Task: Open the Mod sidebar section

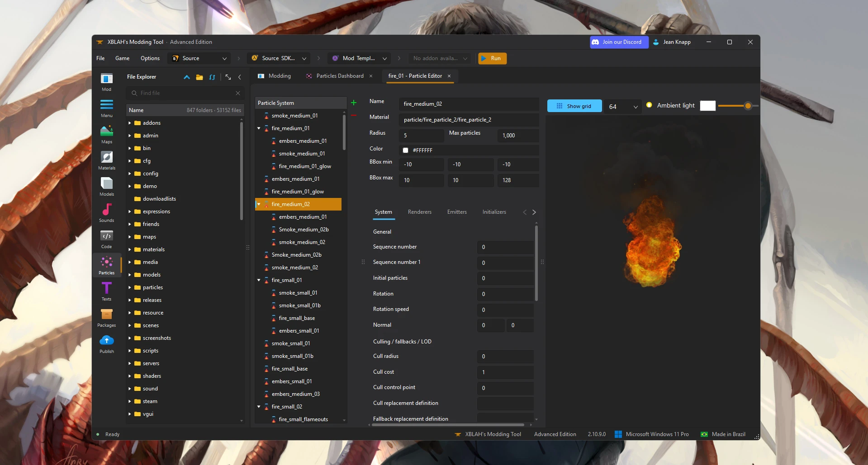Action: 107,82
